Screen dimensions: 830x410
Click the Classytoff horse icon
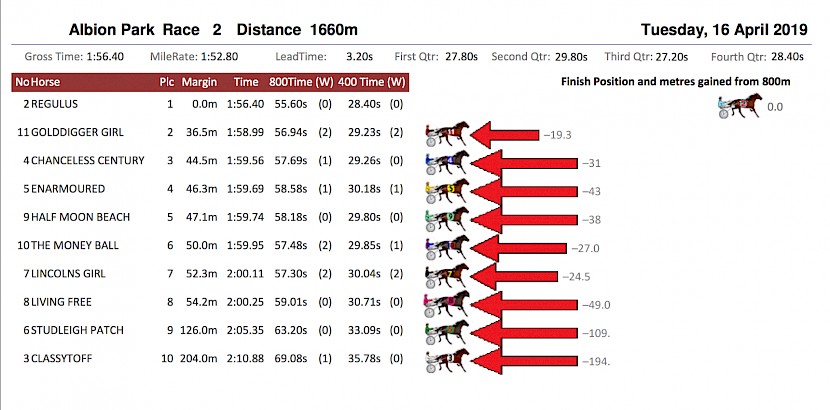click(447, 361)
